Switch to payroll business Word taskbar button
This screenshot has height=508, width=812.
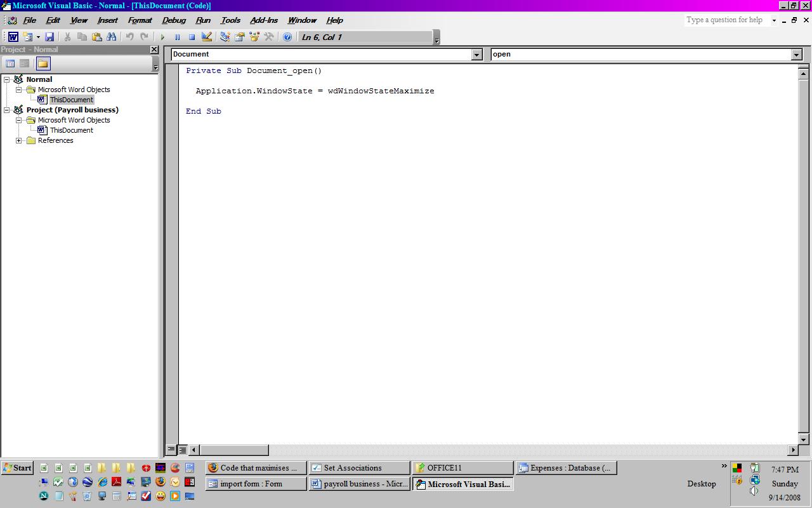pyautogui.click(x=360, y=484)
